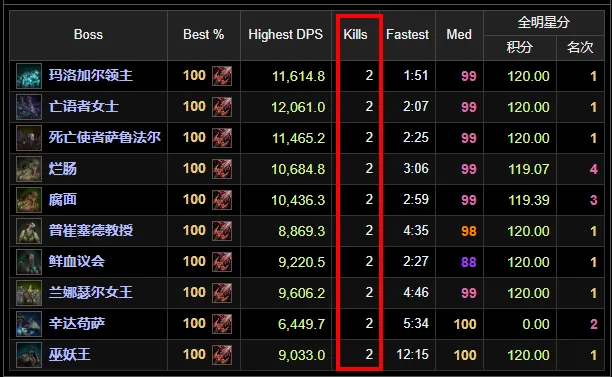This screenshot has height=377, width=612.
Task: Open the 亡语者女士 boss link
Action: point(84,107)
